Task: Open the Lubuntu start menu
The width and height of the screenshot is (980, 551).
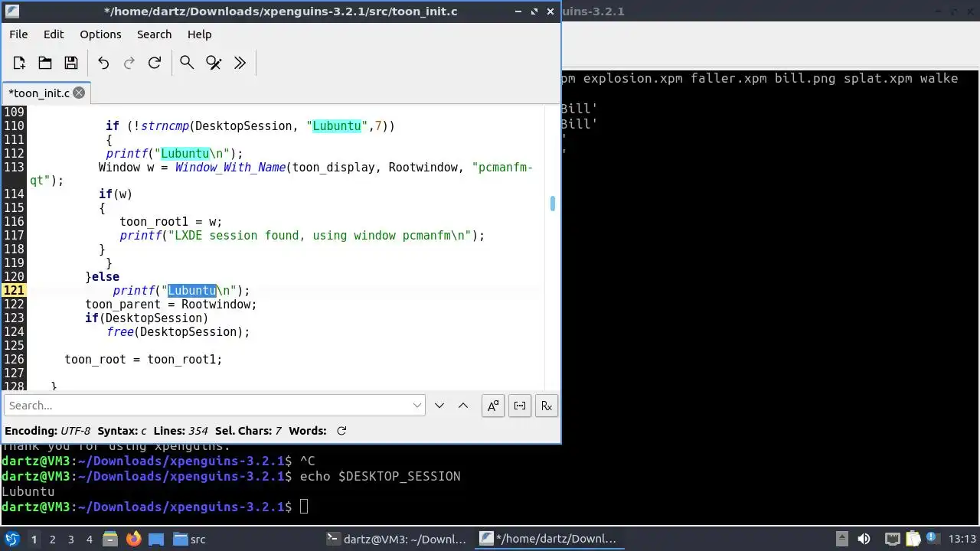Action: pos(11,540)
